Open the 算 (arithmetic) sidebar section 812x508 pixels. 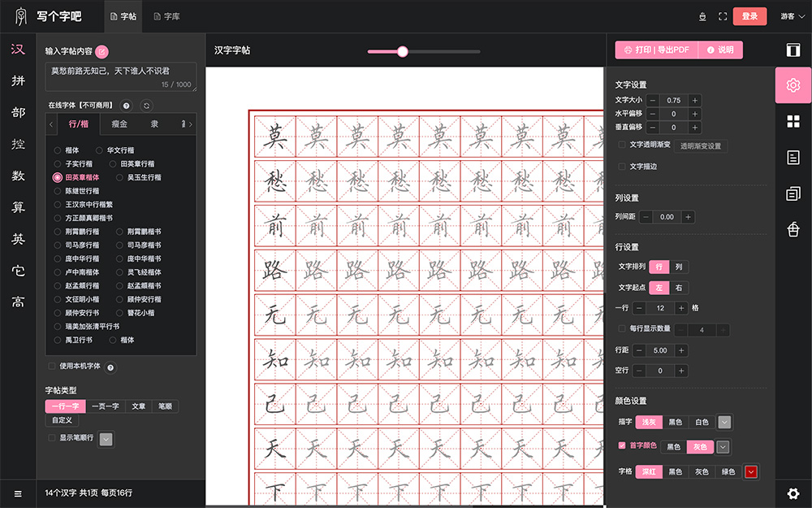click(18, 207)
